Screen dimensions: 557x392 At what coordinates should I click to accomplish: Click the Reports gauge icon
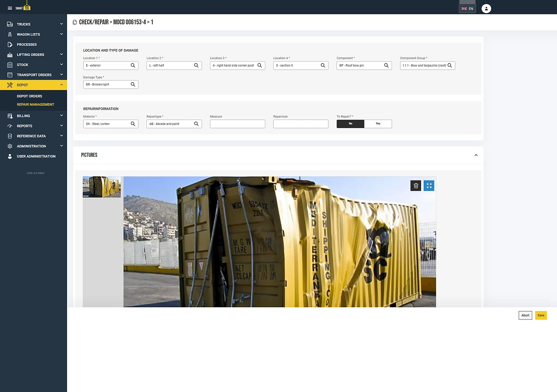click(x=10, y=126)
